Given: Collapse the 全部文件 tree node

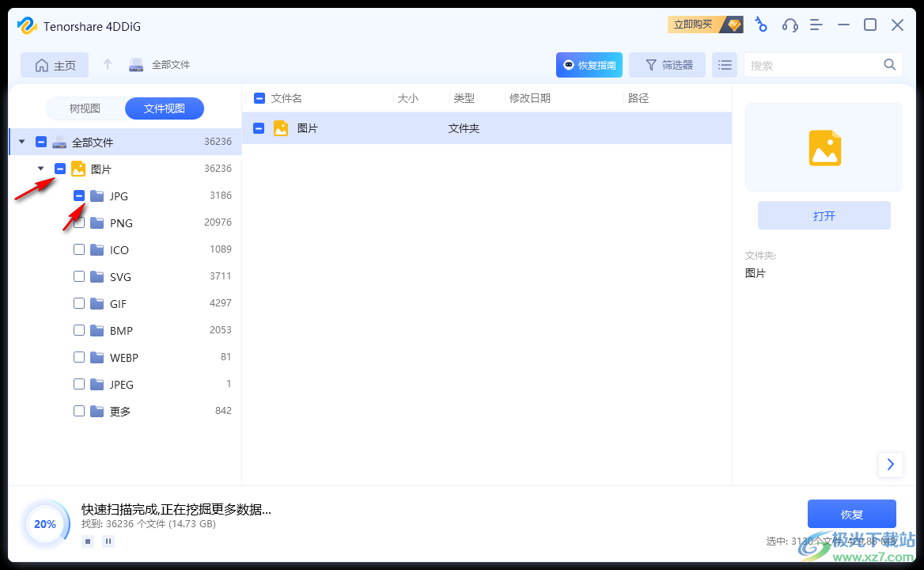Looking at the screenshot, I should (x=22, y=142).
